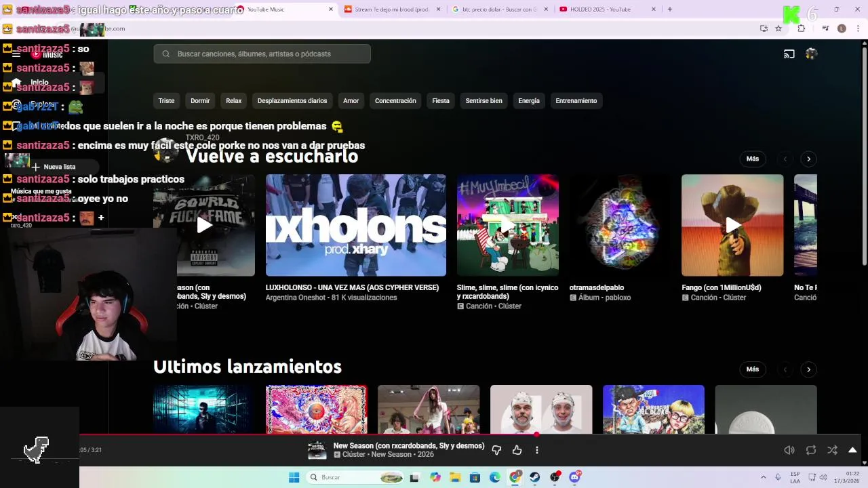Click Más beside Vuelve a escucharlo
868x488 pixels.
tap(753, 159)
